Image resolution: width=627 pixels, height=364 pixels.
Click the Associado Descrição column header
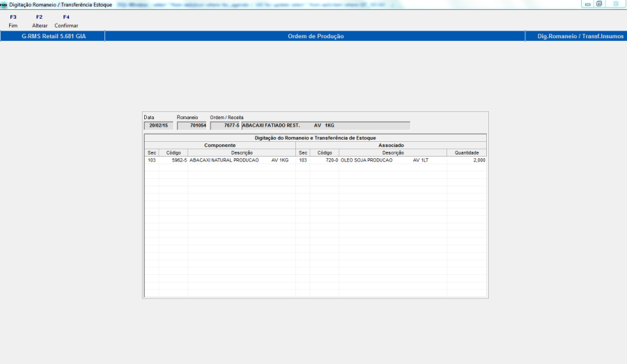click(393, 152)
